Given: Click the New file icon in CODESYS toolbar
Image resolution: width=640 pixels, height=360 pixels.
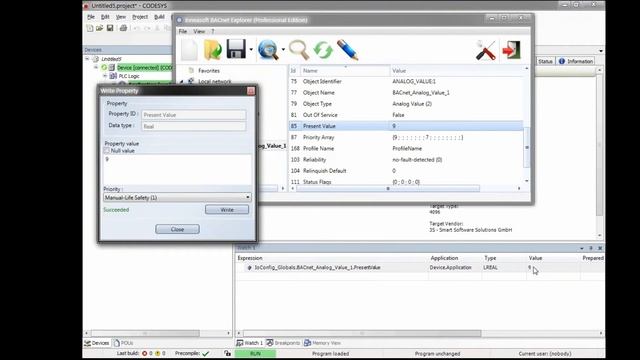Looking at the screenshot, I should coord(90,28).
